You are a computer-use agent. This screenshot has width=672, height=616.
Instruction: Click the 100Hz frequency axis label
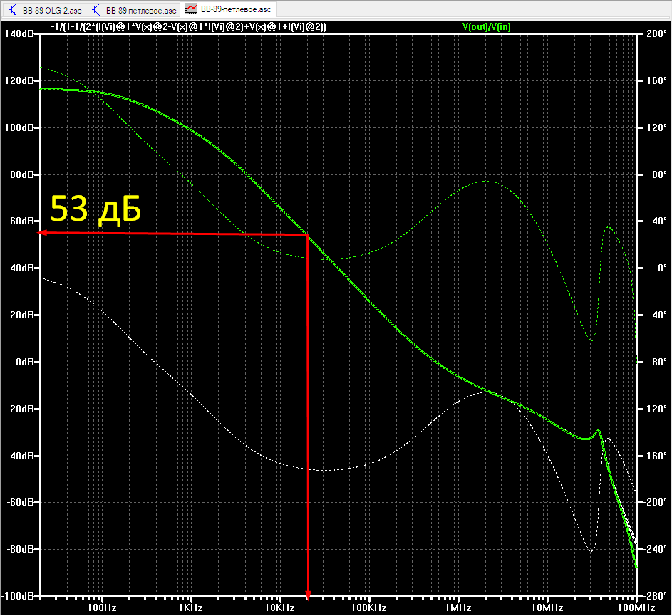click(102, 607)
